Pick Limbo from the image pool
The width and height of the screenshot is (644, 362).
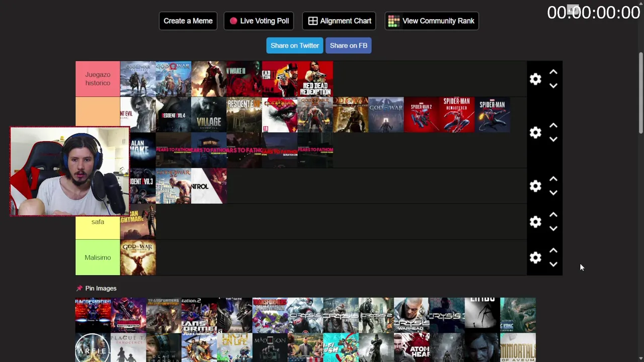tap(482, 315)
